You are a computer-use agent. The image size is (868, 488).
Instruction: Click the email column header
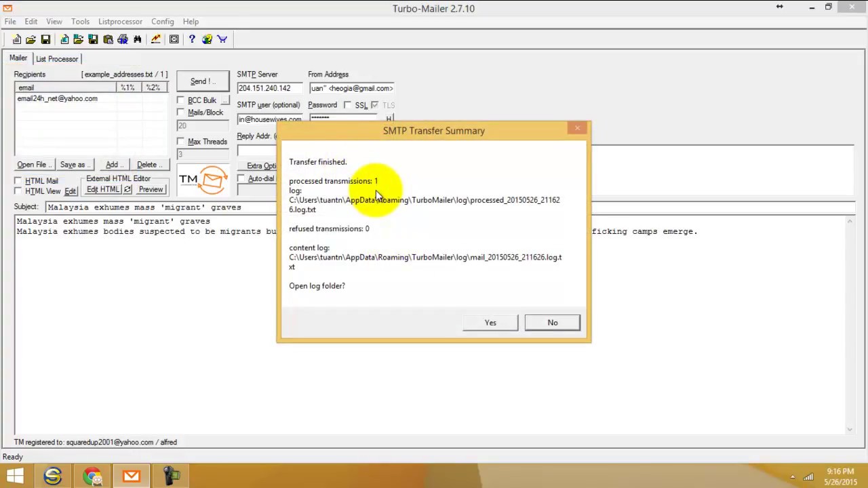coord(66,87)
